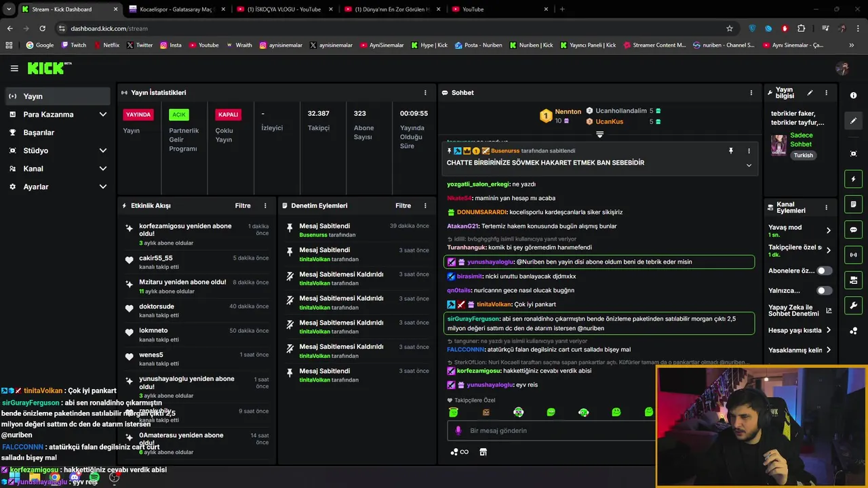Toggle the wrench panel icon in the right toolbar
This screenshot has height=488, width=868.
click(853, 305)
